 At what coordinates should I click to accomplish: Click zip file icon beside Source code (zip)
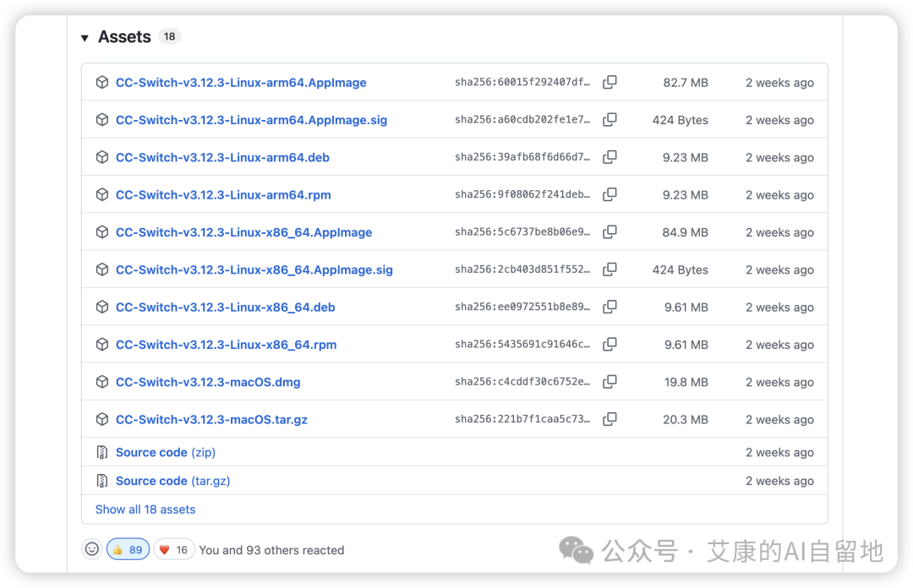102,452
